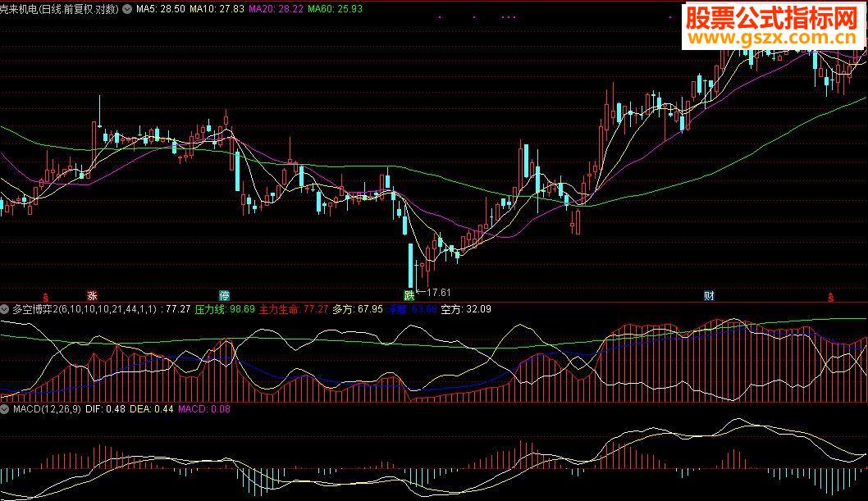The width and height of the screenshot is (868, 501).
Task: Open the www.gszx.com.cn link
Action: [x=772, y=38]
